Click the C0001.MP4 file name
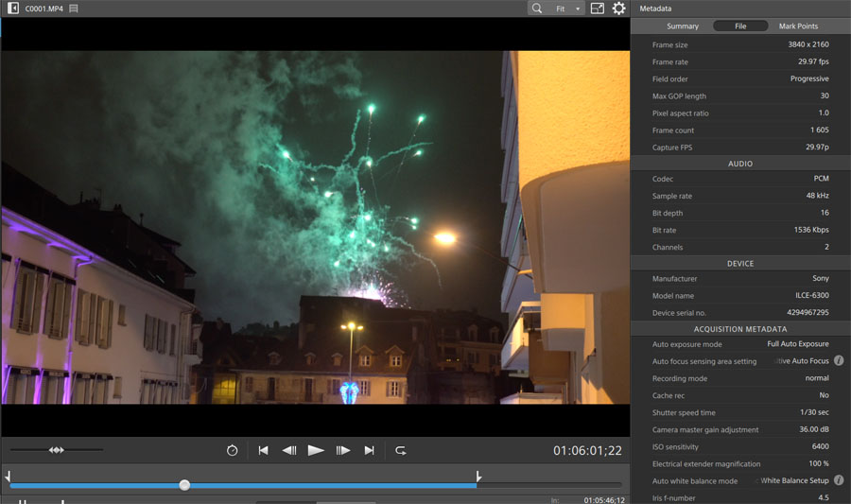Image resolution: width=851 pixels, height=504 pixels. (43, 9)
